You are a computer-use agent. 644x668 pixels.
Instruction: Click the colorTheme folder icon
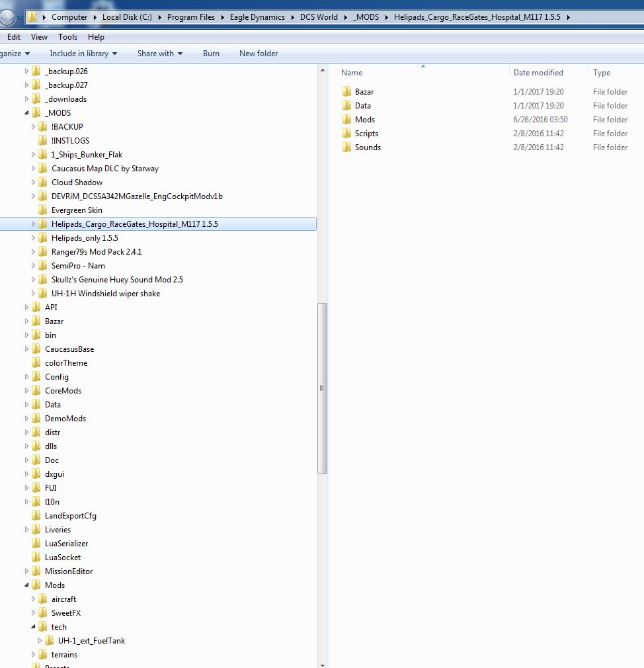tap(36, 363)
